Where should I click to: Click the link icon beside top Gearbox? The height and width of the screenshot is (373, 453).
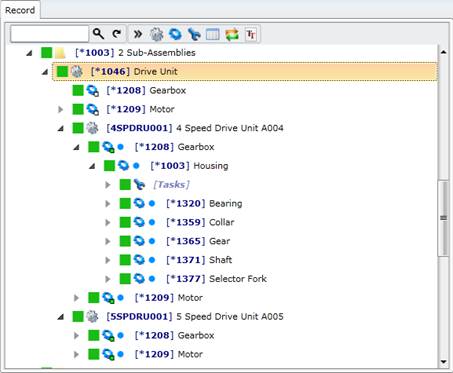tap(93, 91)
